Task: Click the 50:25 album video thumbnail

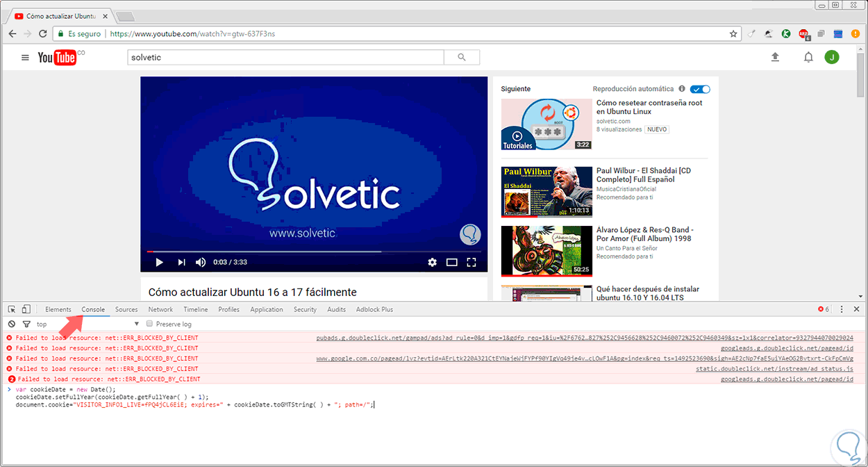Action: [x=546, y=251]
